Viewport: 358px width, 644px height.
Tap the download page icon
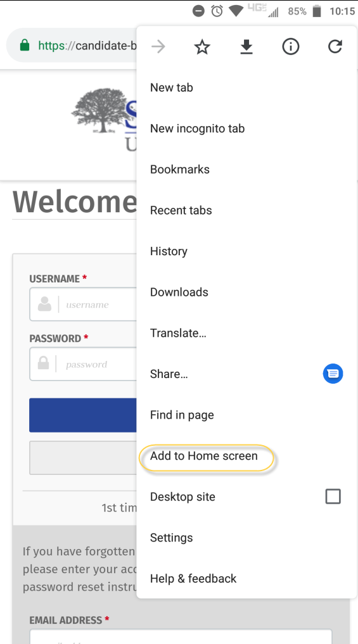pos(246,47)
